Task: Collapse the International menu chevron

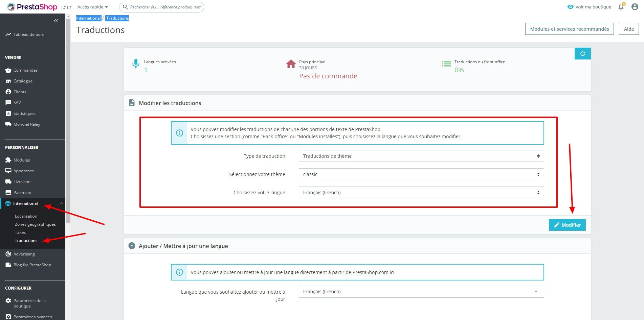Action: click(x=62, y=203)
